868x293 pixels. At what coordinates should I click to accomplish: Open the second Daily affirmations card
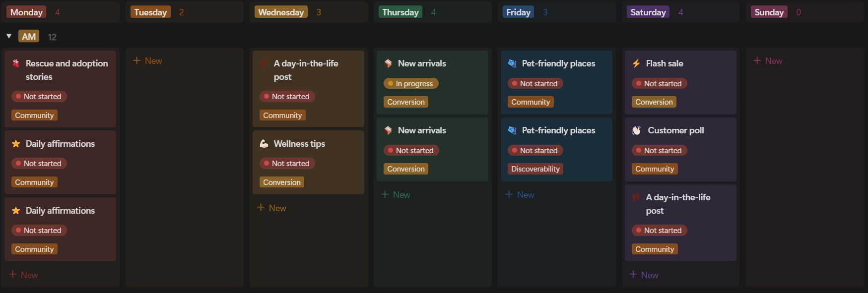[60, 211]
